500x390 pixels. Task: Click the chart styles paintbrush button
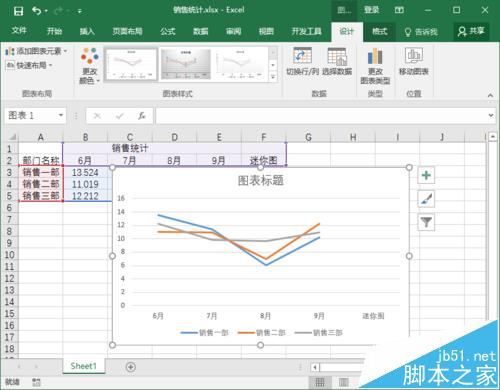pos(426,199)
